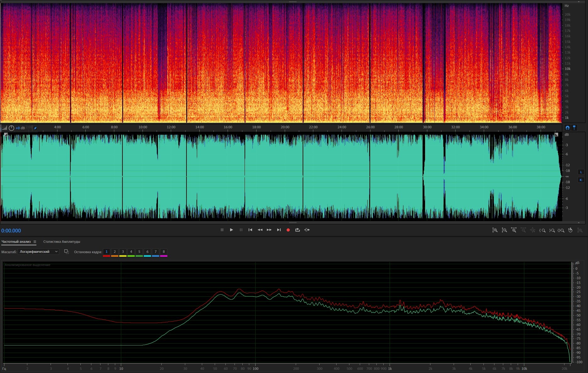Toggle the HUD pin button
Screen dimensions: 588x373
click(x=35, y=128)
